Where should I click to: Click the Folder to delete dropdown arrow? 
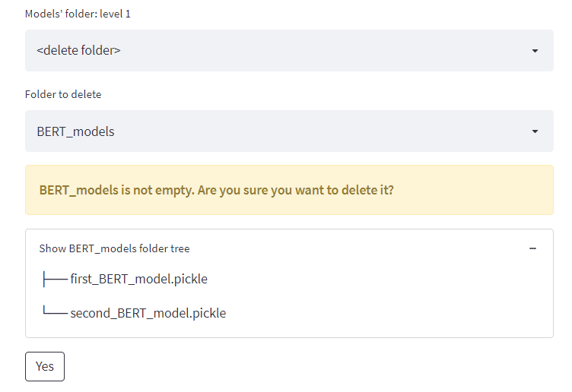535,131
